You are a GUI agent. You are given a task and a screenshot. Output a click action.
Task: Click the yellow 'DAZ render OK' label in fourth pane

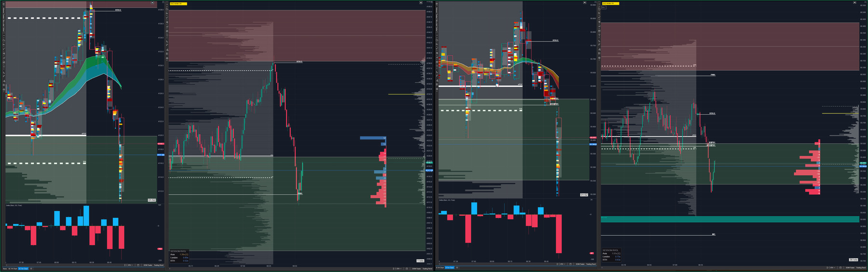click(x=610, y=3)
